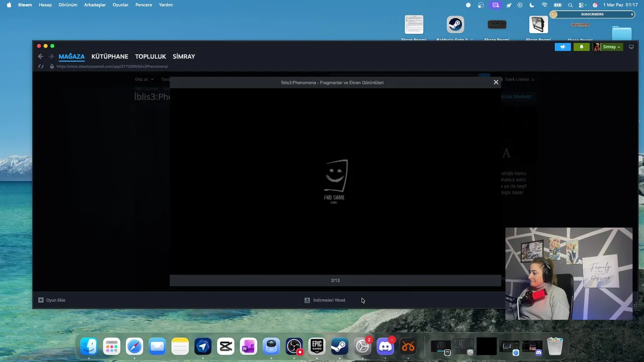Open Wi-Fi status in menu bar

click(544, 5)
